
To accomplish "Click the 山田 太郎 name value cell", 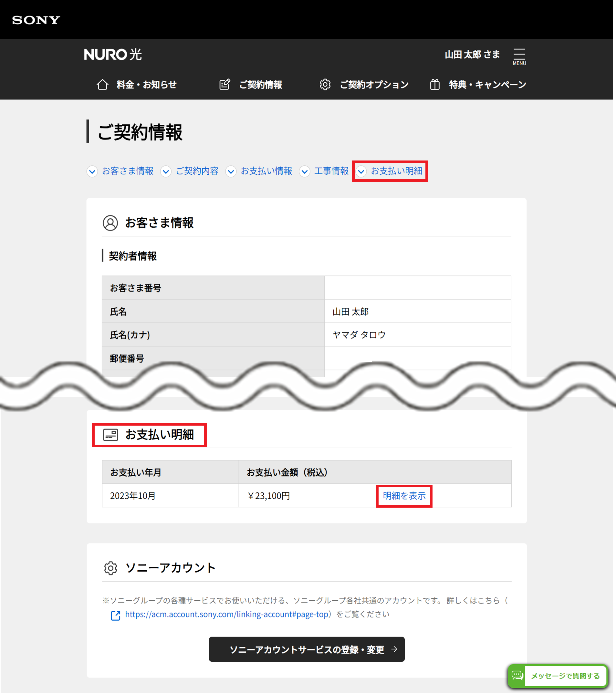I will 418,311.
